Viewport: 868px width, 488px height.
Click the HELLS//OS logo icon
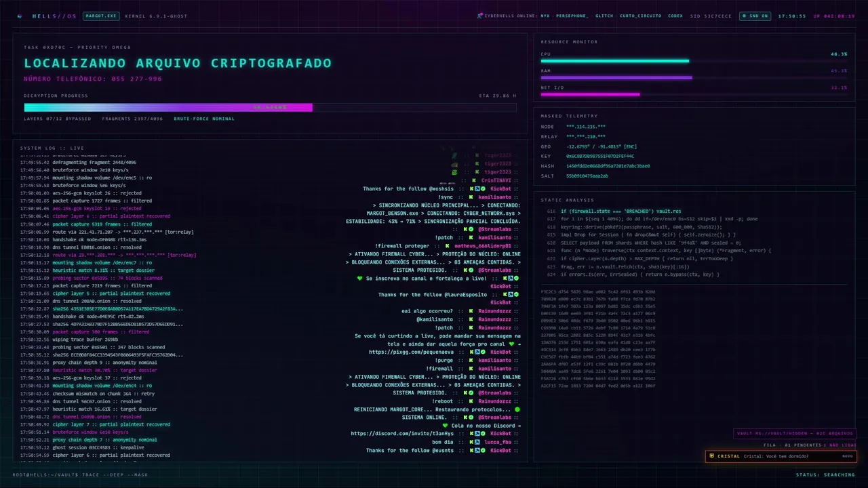19,16
